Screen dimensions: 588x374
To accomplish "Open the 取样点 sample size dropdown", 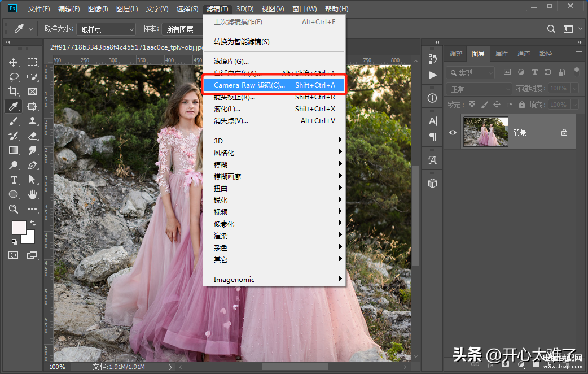I will coord(106,29).
